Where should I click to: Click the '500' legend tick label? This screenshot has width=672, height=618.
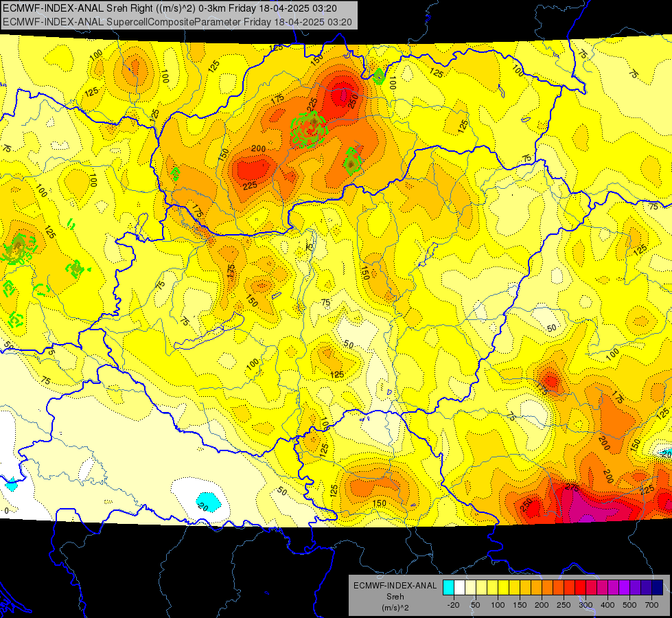pyautogui.click(x=629, y=605)
